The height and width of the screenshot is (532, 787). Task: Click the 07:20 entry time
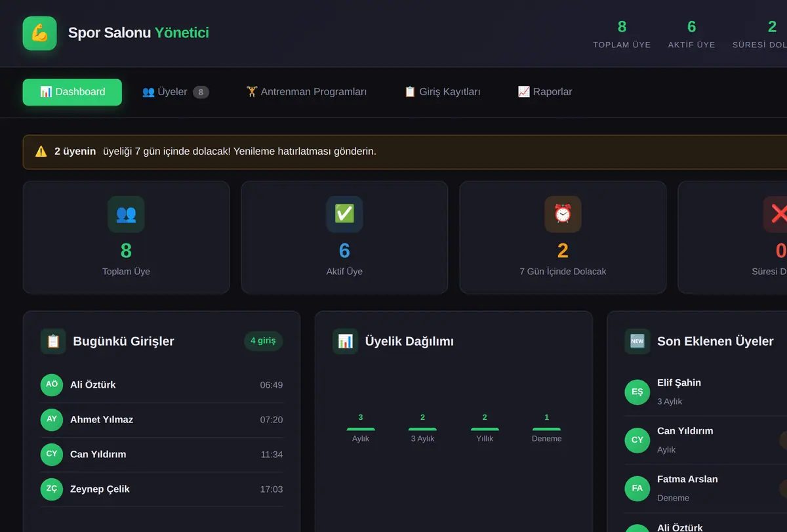tap(272, 420)
